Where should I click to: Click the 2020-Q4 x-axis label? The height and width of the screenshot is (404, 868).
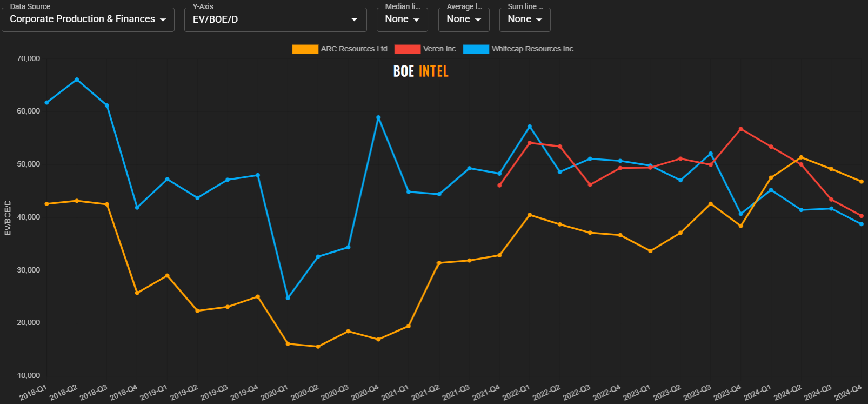click(365, 393)
